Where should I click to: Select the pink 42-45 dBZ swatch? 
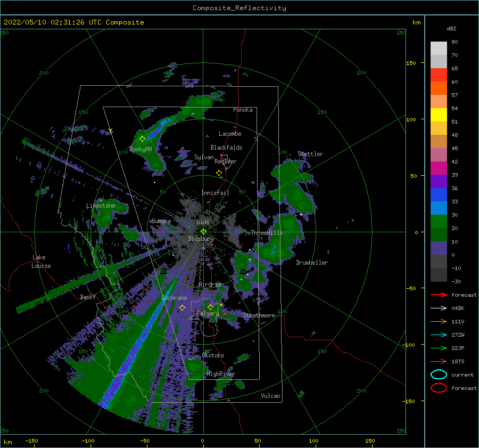coord(439,154)
